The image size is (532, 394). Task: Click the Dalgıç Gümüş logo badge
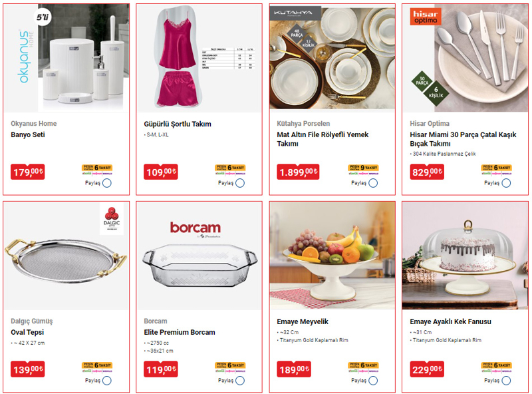pyautogui.click(x=112, y=219)
